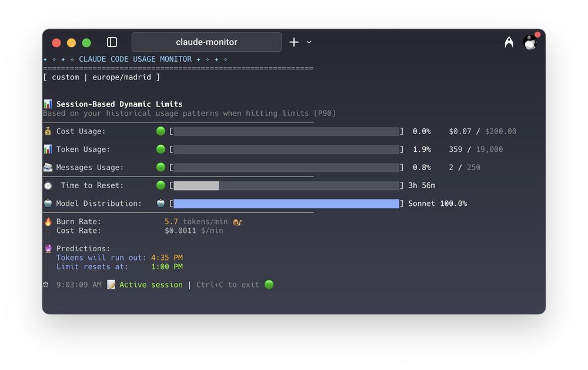Click the 4:35 PM tokens run out time
Screen dimensions: 588x370
point(167,258)
